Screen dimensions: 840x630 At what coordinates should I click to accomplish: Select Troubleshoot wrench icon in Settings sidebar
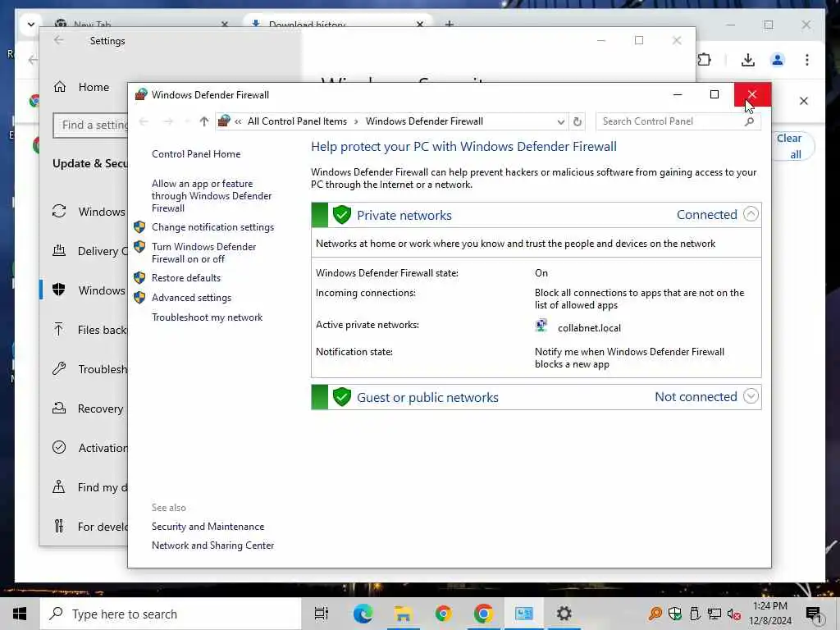[59, 369]
